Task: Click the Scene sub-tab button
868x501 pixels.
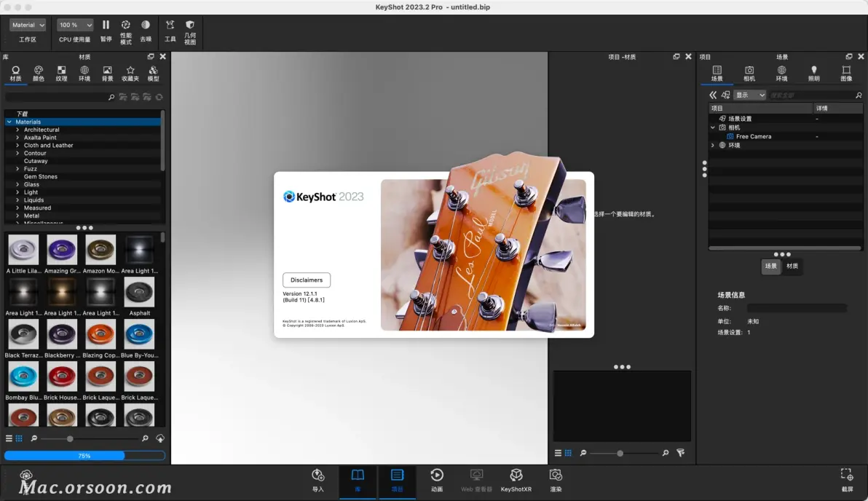Action: [x=771, y=267]
